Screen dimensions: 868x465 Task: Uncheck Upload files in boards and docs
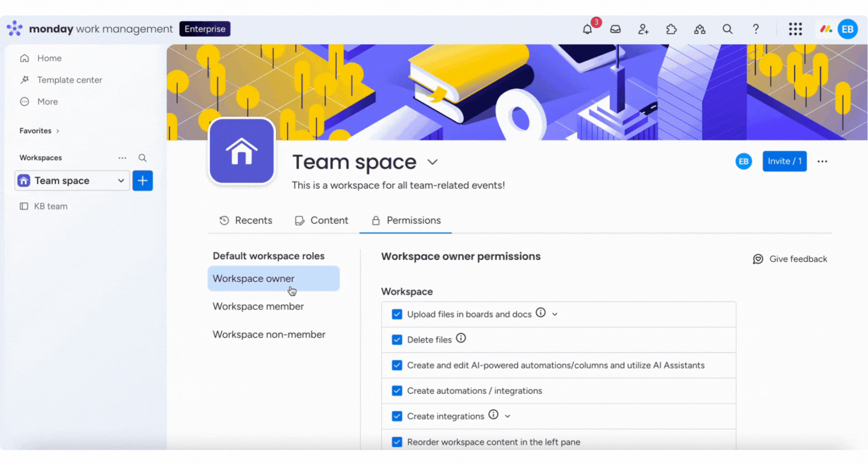point(397,314)
